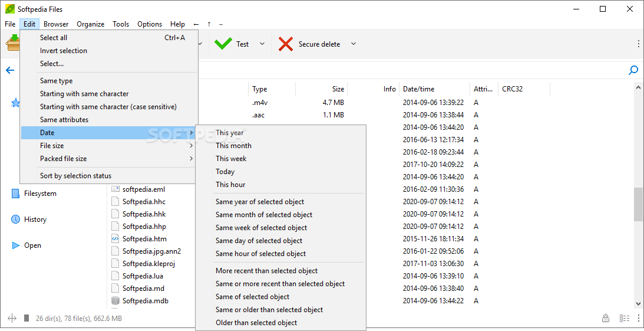Viewport: 644px width, 331px height.
Task: Expand the Packed file size submenu
Action: tap(108, 158)
